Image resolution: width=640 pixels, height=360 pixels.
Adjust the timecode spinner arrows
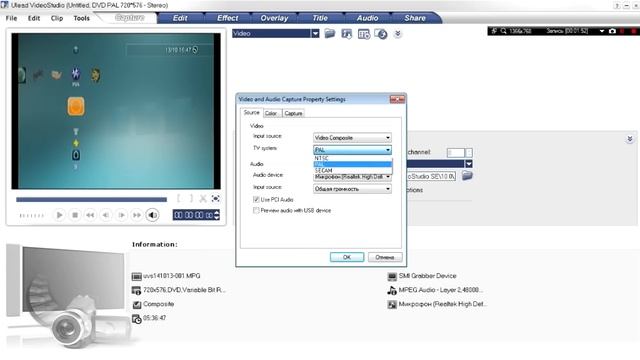[217, 215]
